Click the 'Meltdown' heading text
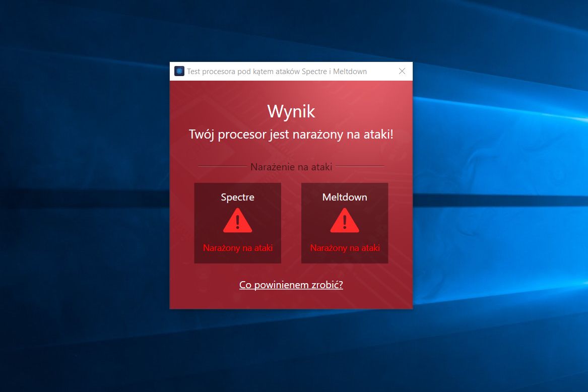This screenshot has height=392, width=588. tap(345, 197)
